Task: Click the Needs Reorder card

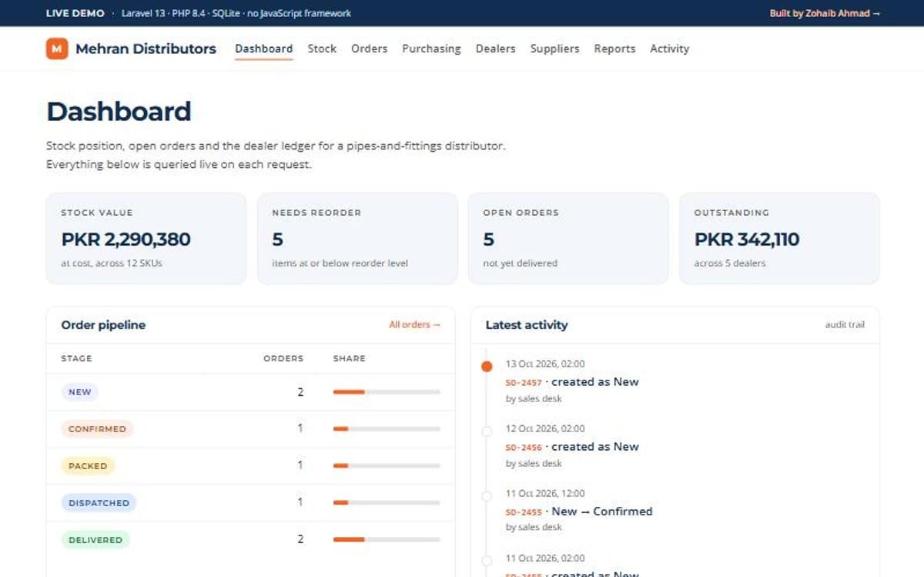Action: (x=357, y=239)
